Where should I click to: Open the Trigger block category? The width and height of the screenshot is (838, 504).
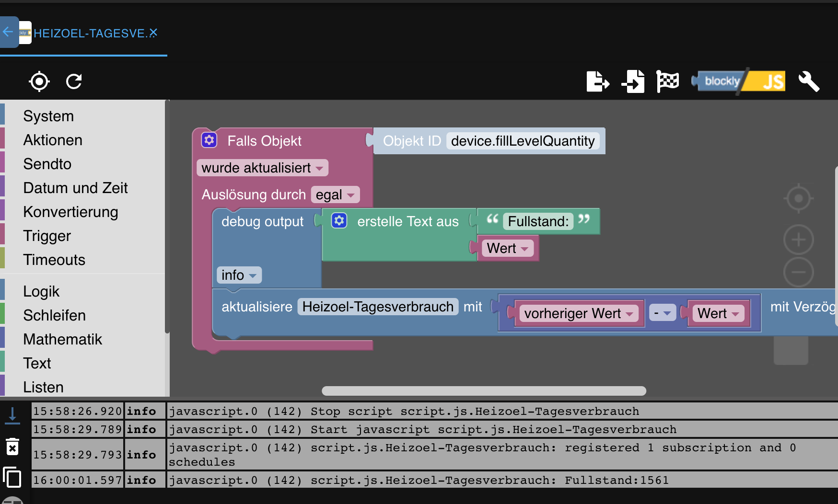pos(47,236)
